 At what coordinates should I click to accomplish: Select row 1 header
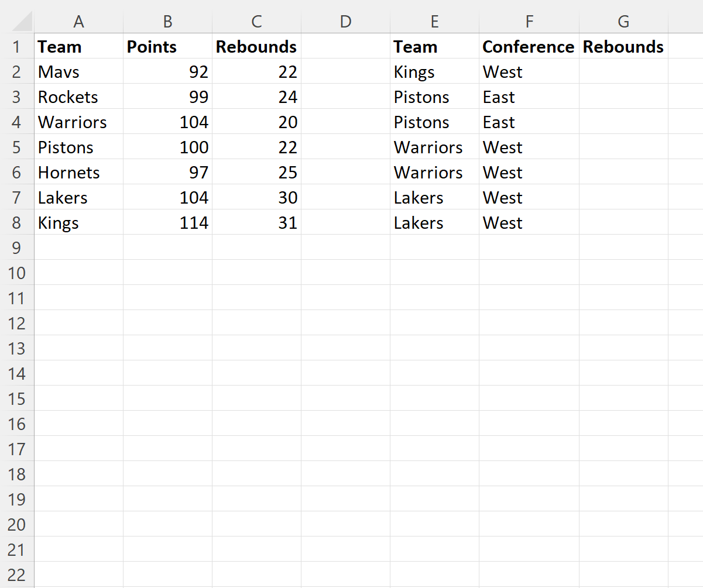[x=16, y=47]
